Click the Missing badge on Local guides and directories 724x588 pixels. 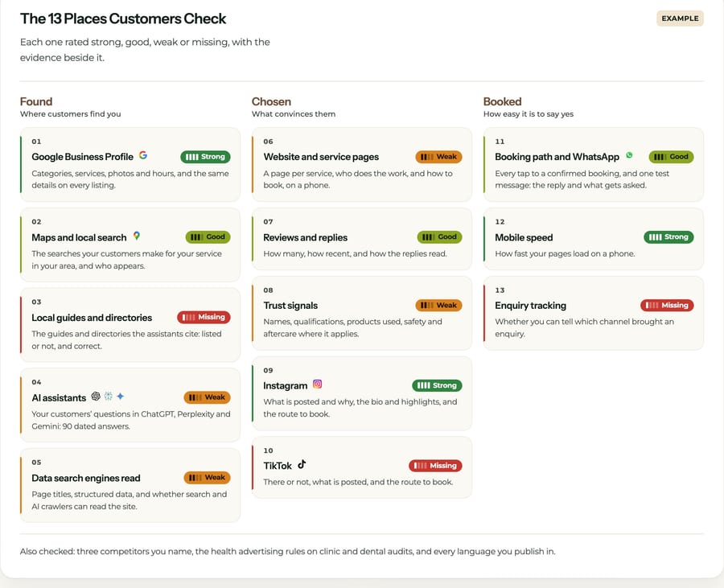(x=204, y=317)
